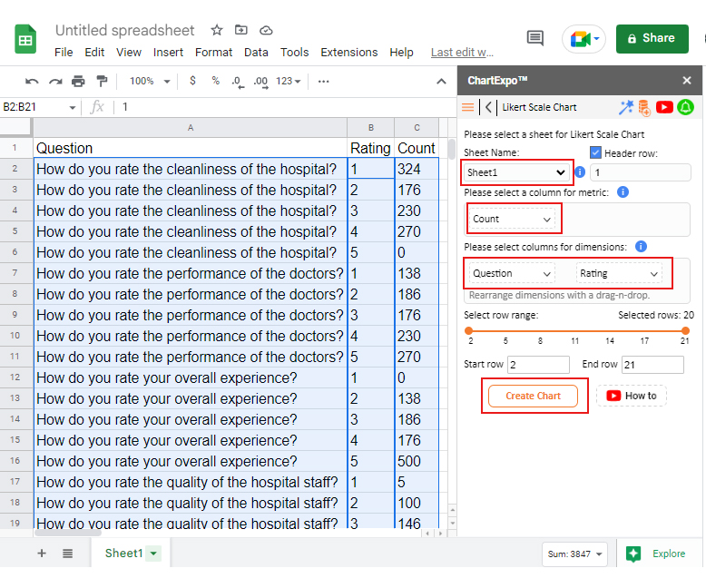Open the File menu
Image resolution: width=706 pixels, height=588 pixels.
64,53
